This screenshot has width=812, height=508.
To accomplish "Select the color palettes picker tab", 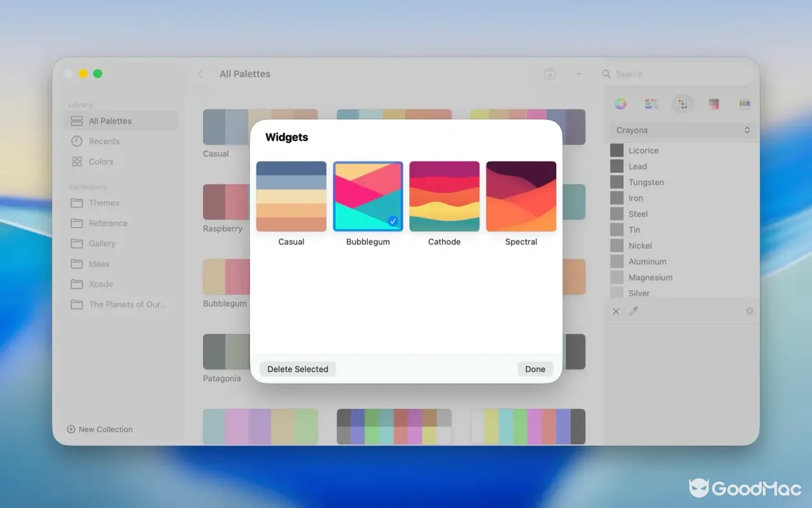I will 682,104.
